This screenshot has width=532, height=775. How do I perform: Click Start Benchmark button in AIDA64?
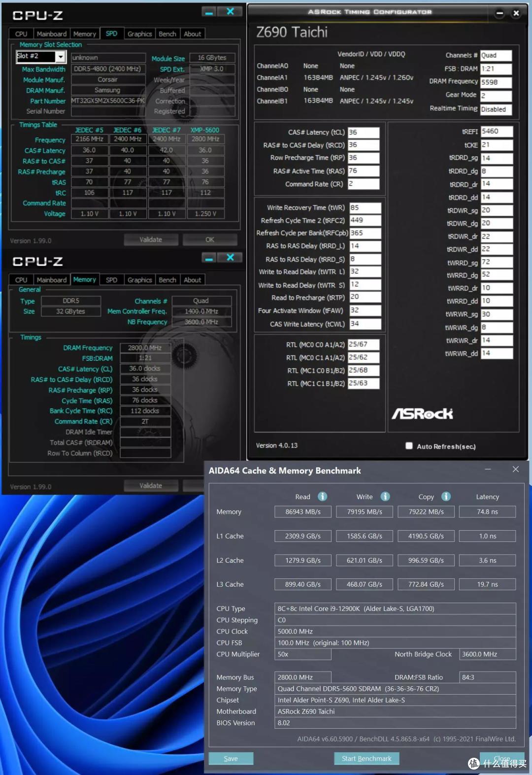pyautogui.click(x=366, y=758)
